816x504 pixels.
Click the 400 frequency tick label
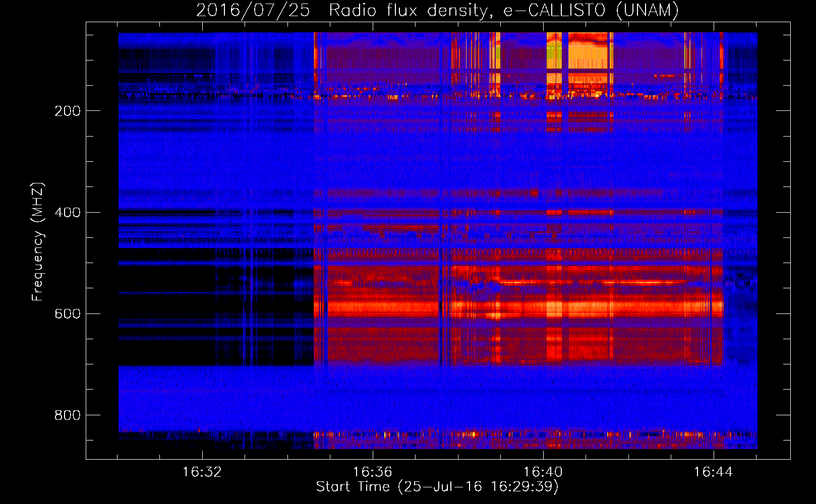(x=68, y=212)
